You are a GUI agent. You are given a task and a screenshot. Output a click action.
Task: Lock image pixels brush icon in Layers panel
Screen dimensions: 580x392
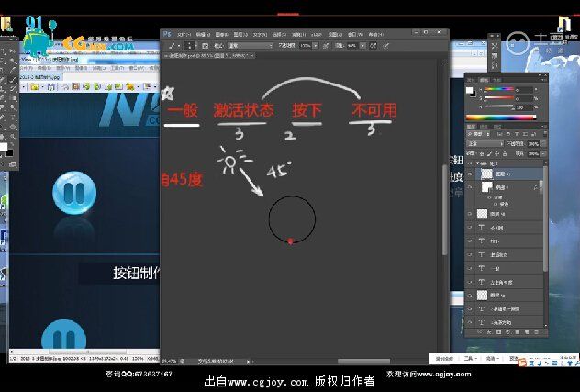coord(489,153)
